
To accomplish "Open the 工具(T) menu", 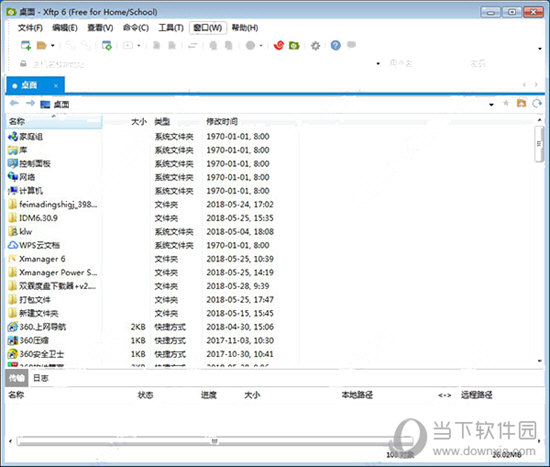I will coord(171,28).
